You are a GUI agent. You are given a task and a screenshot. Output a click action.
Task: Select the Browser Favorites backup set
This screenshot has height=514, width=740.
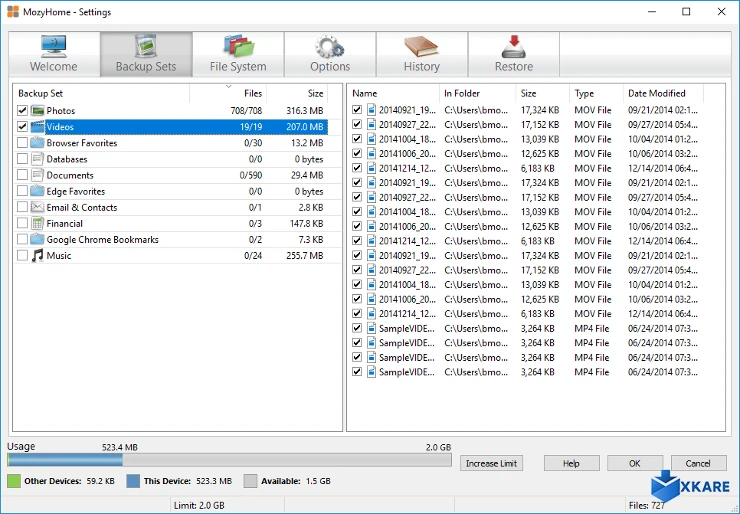click(x=81, y=143)
